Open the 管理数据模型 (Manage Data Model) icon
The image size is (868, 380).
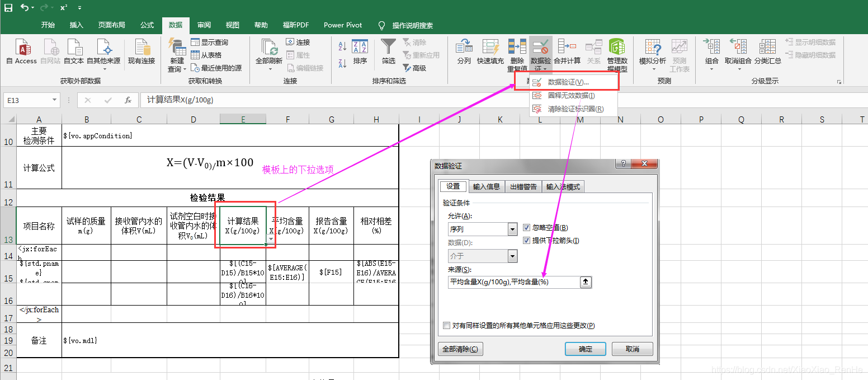pyautogui.click(x=617, y=51)
